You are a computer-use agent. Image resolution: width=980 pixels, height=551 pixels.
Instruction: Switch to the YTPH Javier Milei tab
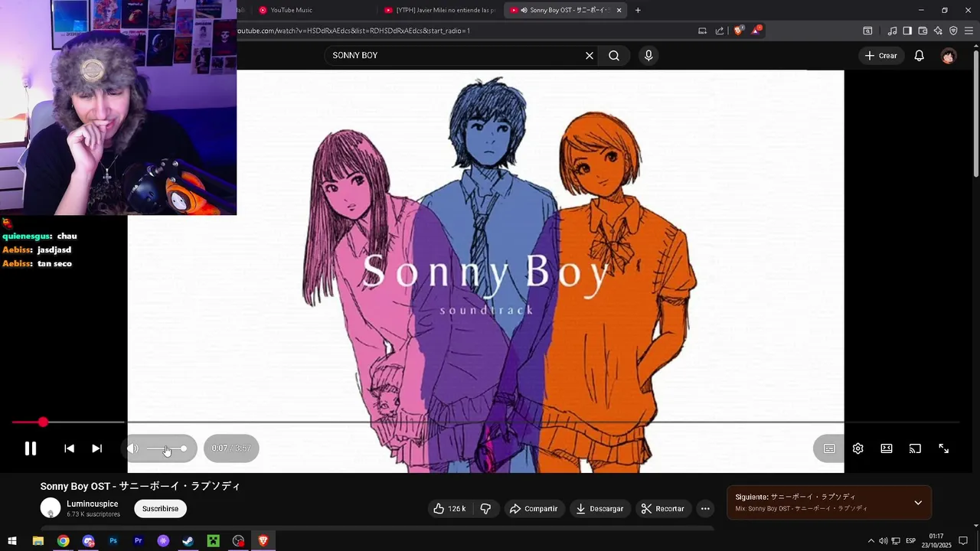click(x=440, y=10)
